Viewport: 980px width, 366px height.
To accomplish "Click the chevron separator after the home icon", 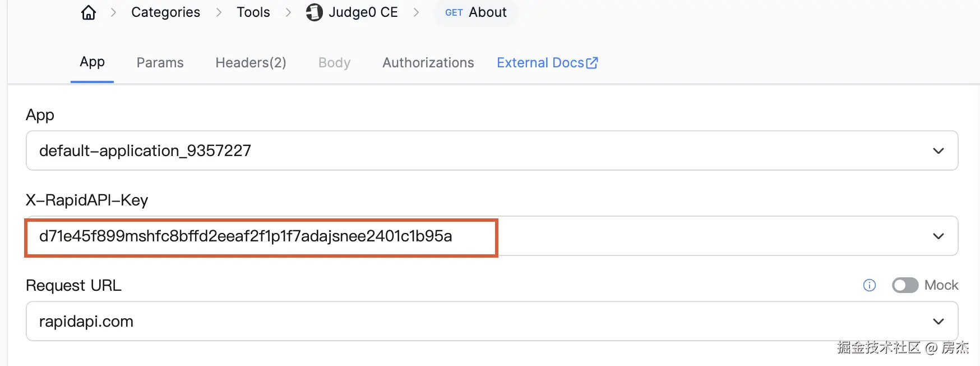I will pyautogui.click(x=113, y=12).
